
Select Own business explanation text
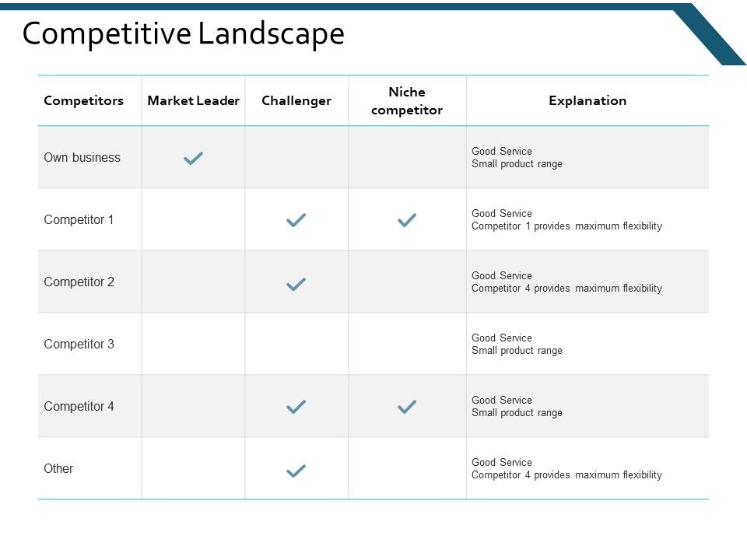pos(517,158)
